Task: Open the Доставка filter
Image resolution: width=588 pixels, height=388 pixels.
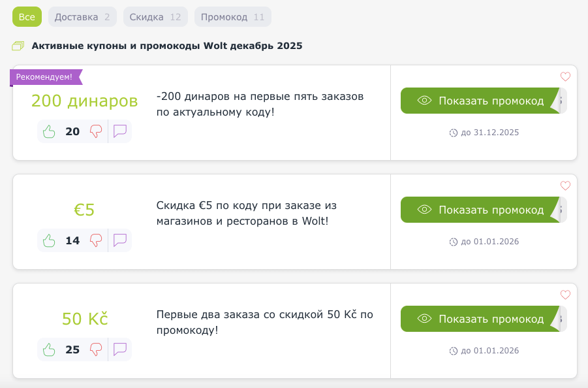Action: coord(82,16)
